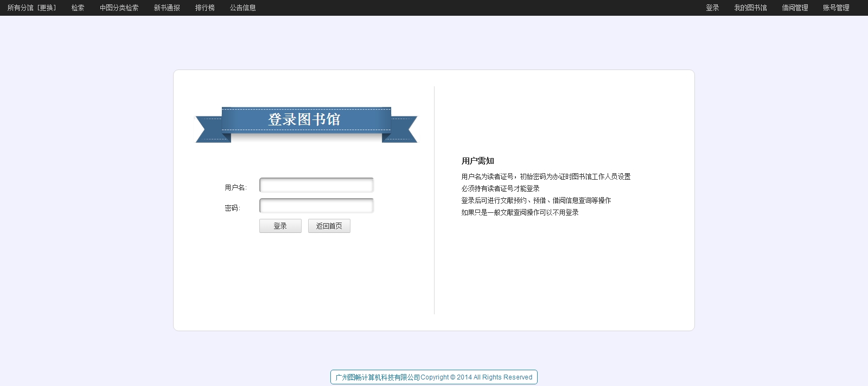Focus the 密码 password input field

coord(316,206)
